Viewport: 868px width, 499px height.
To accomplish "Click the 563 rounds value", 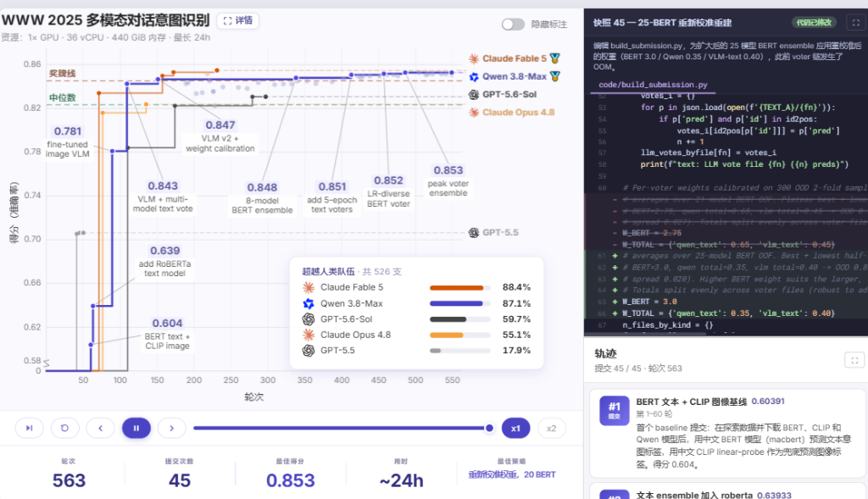I will 69,480.
